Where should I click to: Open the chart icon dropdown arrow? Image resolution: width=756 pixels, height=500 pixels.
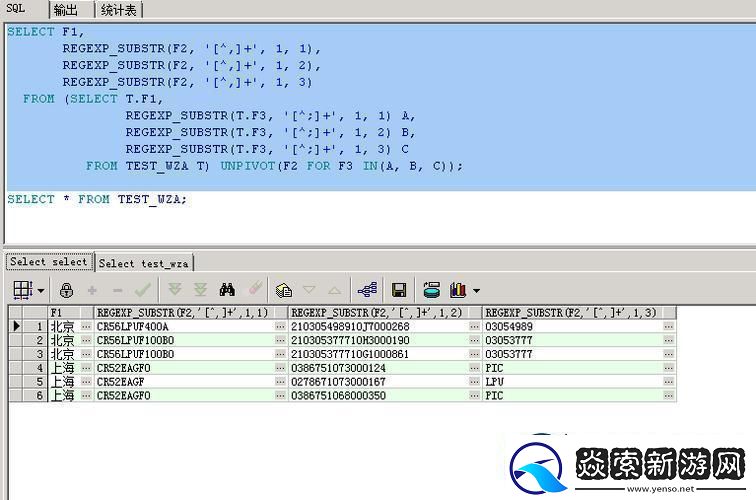point(476,292)
